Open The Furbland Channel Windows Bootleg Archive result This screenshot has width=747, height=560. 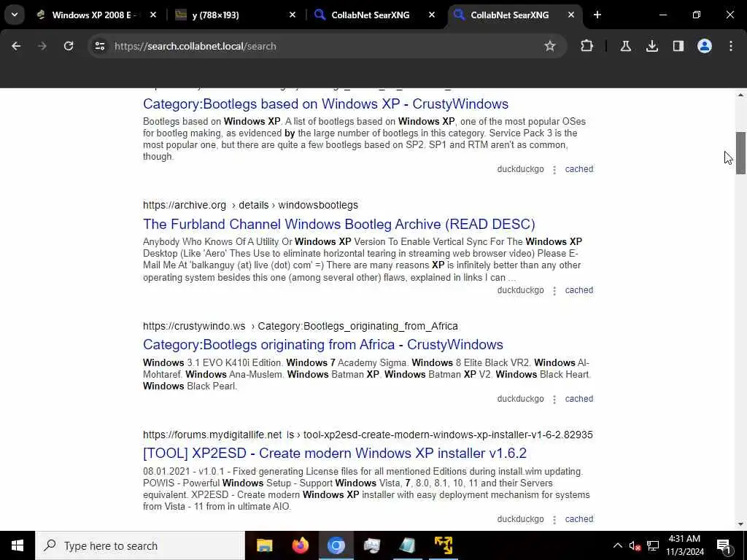pyautogui.click(x=338, y=224)
